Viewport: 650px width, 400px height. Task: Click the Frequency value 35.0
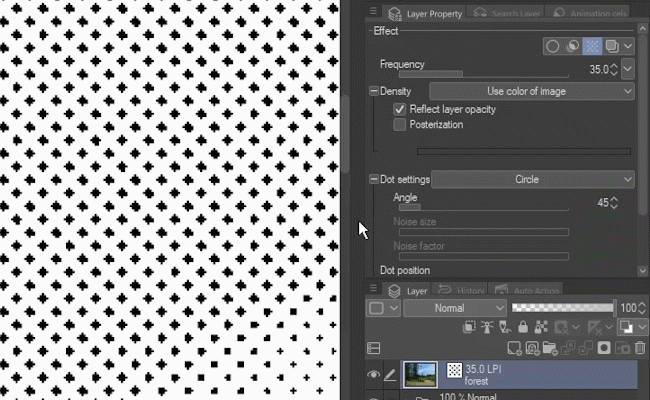coord(599,69)
